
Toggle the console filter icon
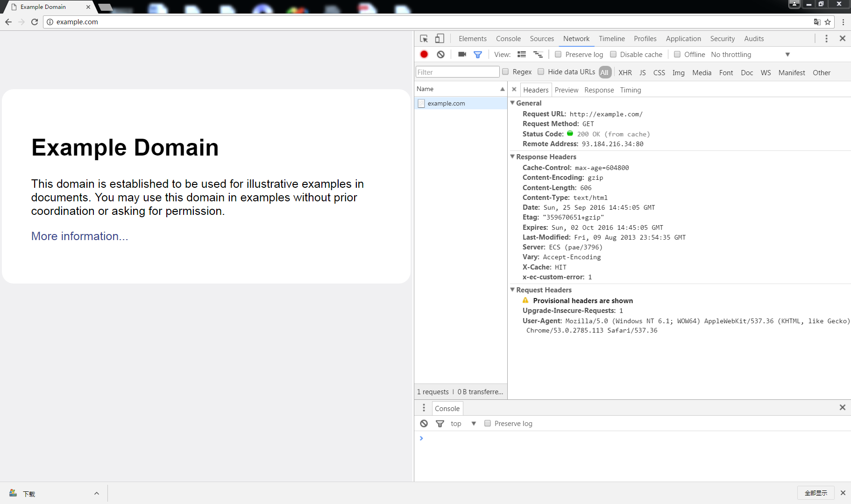click(440, 424)
